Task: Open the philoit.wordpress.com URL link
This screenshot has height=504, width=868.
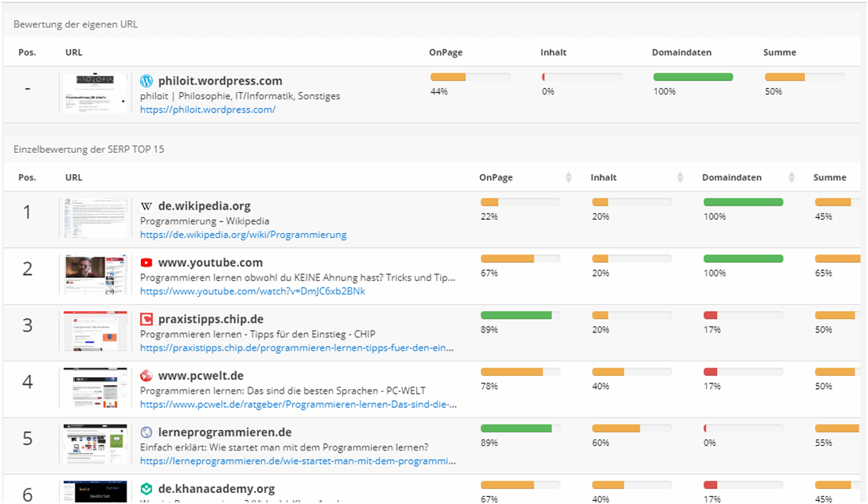Action: click(208, 110)
